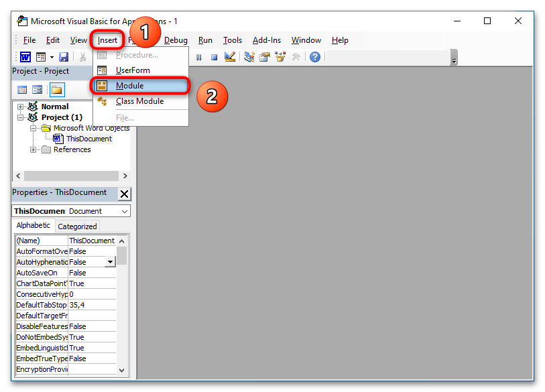Open the Object Browser toolbar icon
The image size is (545, 392).
click(x=280, y=58)
